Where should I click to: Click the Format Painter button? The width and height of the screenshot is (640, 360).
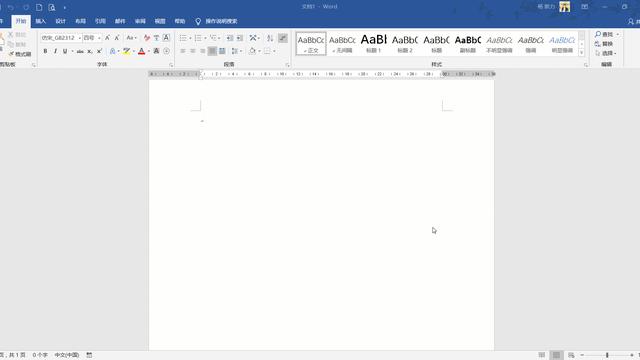20,54
